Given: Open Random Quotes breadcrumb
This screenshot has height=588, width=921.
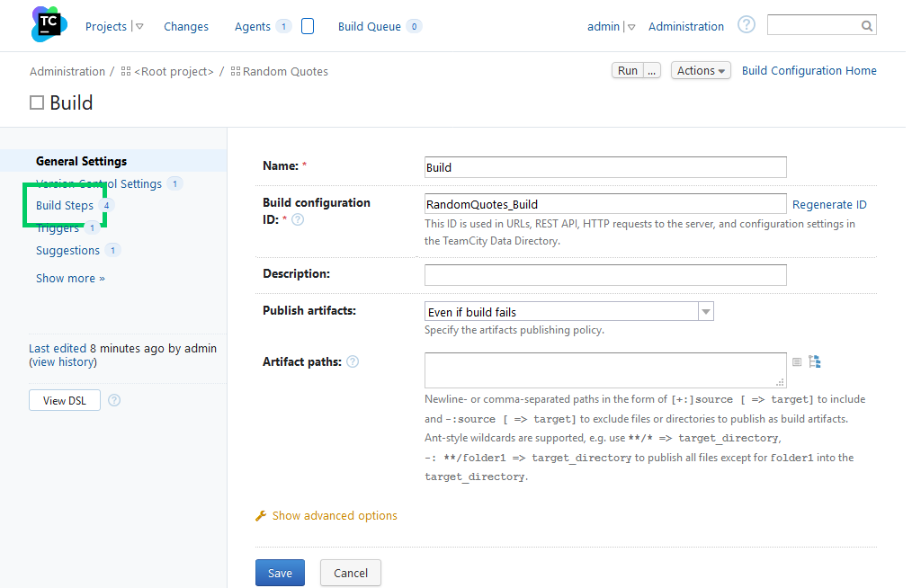Looking at the screenshot, I should click(x=285, y=71).
